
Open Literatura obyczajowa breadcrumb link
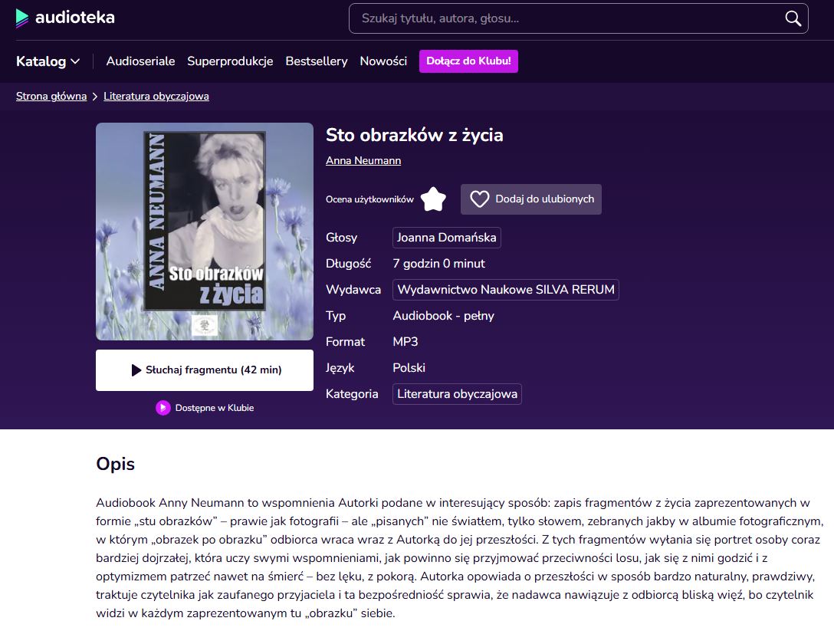(156, 96)
